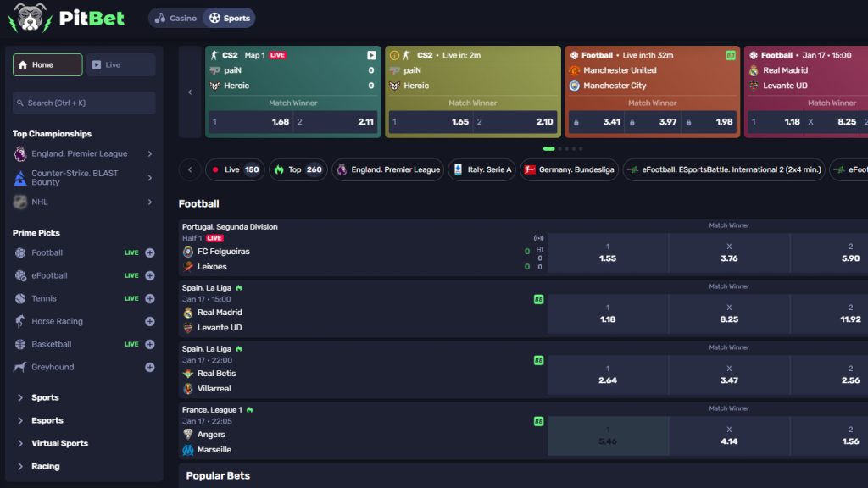Add Football to picks with plus icon
This screenshot has width=868, height=488.
pos(150,252)
